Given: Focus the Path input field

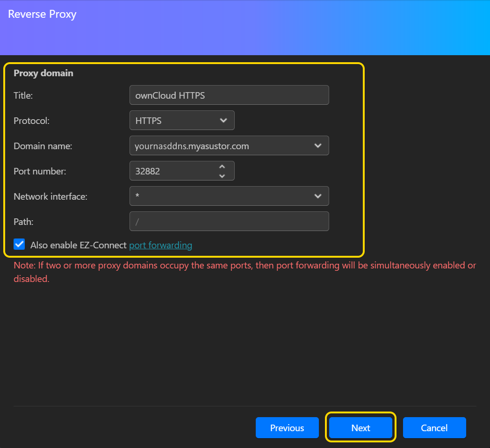Looking at the screenshot, I should [229, 221].
